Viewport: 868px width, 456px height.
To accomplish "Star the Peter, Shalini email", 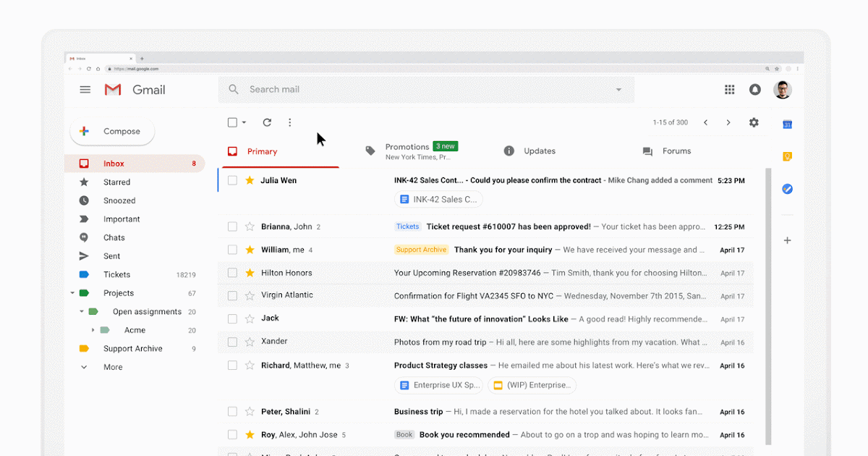I will (250, 412).
